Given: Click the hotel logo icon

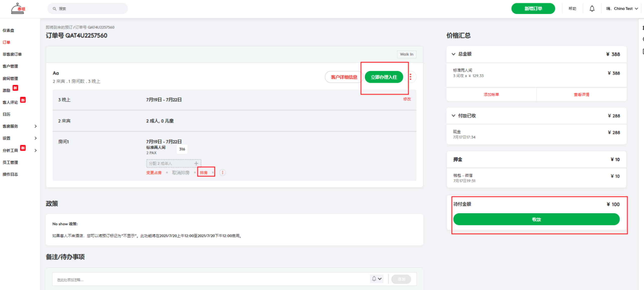Looking at the screenshot, I should [18, 9].
